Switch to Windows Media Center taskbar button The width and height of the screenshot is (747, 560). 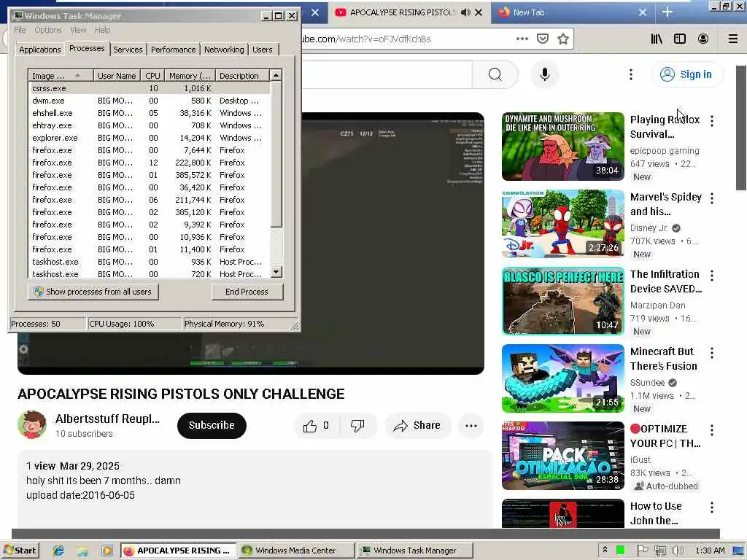(x=296, y=551)
